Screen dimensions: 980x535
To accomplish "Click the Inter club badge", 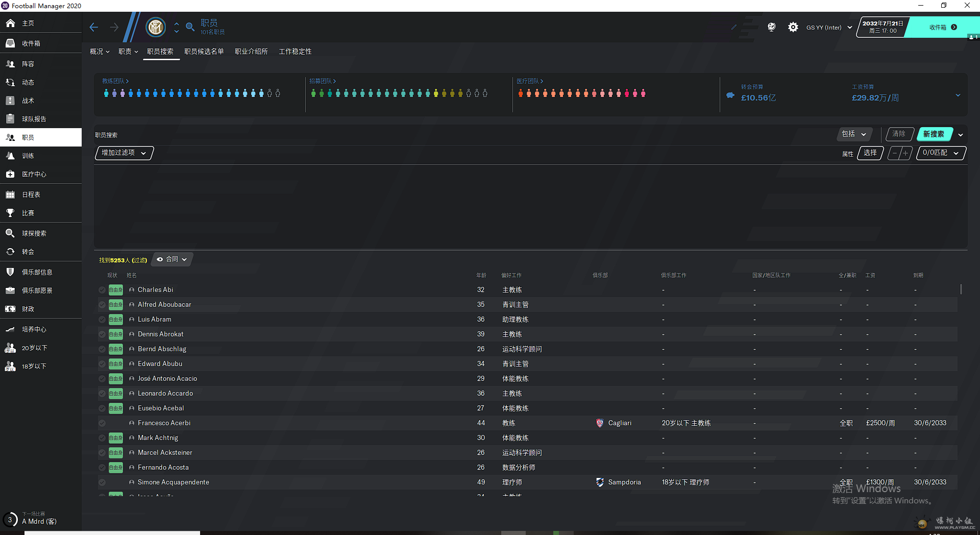I will coord(156,27).
